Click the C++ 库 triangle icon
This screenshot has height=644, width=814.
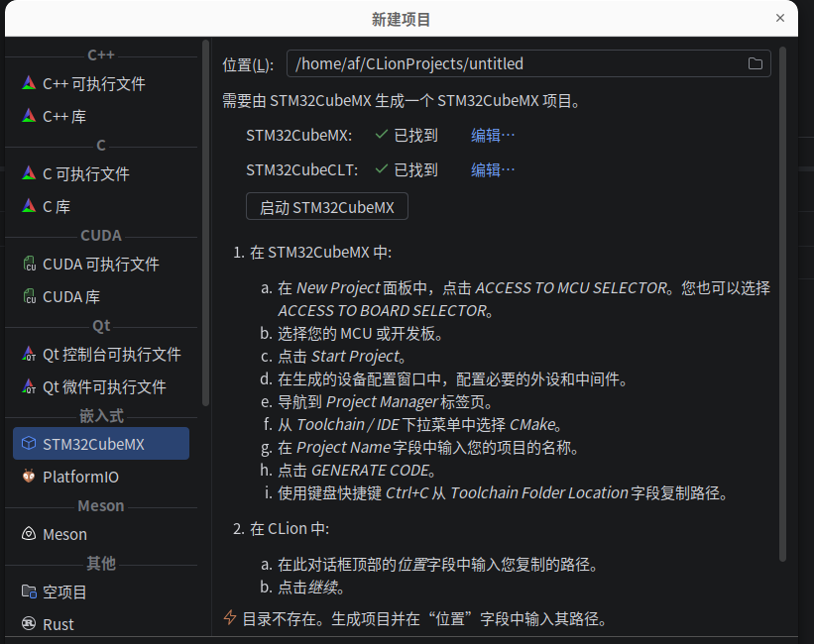tap(29, 116)
